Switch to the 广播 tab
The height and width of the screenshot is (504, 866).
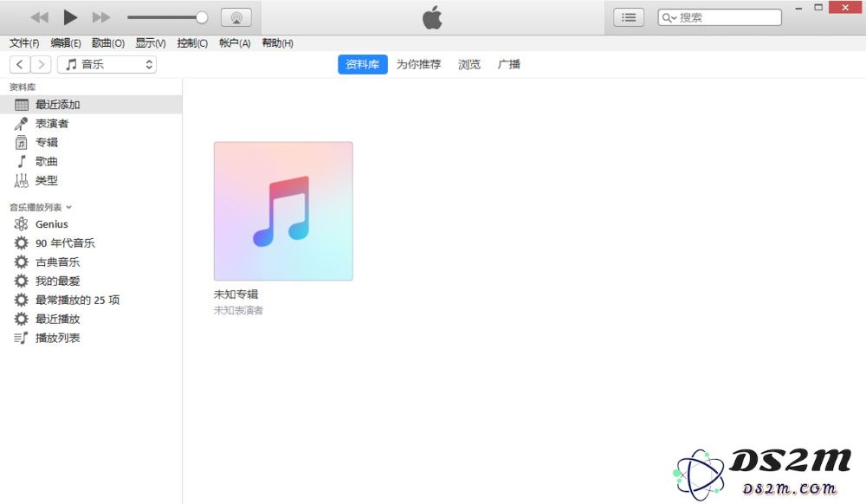[x=508, y=65]
